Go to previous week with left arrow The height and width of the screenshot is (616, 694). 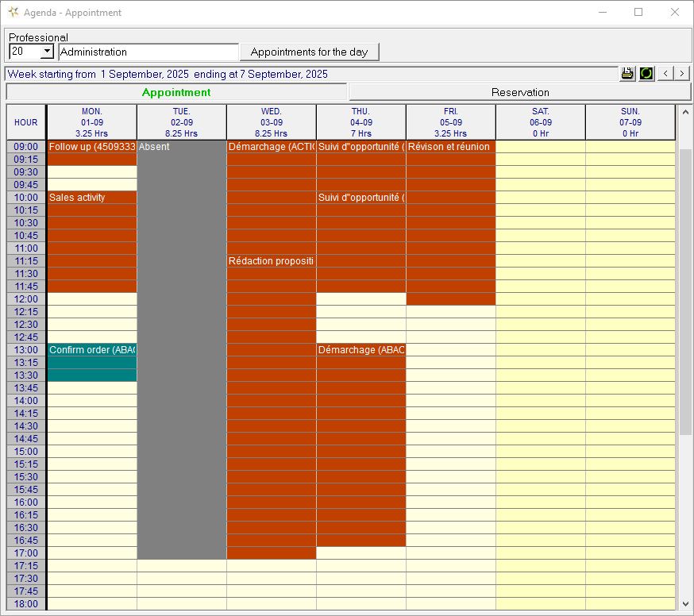pos(665,73)
